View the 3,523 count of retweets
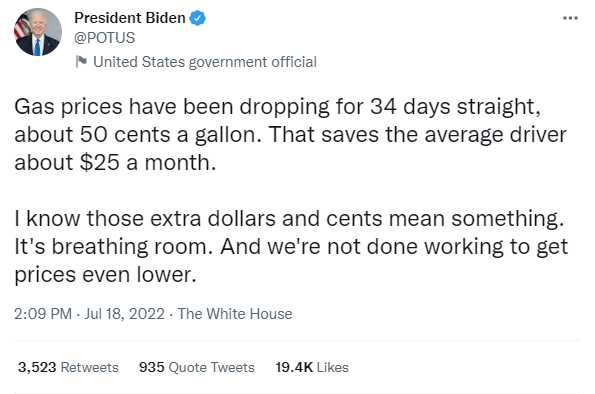The image size is (595, 394). point(37,367)
